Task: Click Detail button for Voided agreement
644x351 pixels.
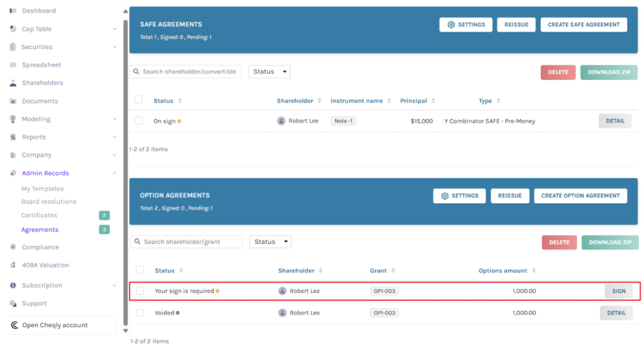Action: tap(616, 313)
